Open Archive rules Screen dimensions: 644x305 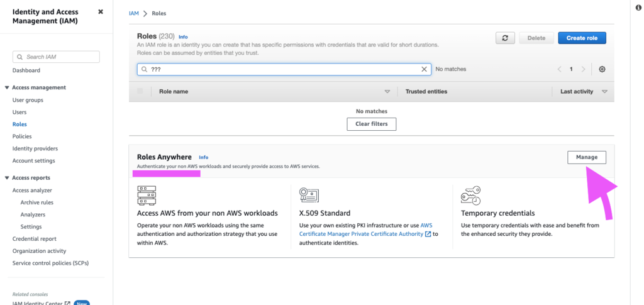[36, 202]
